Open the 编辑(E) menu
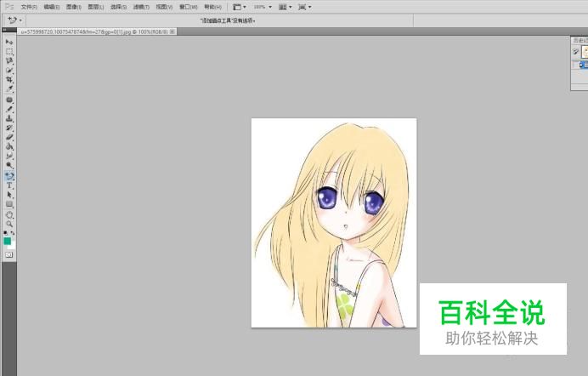Screen dimensions: 588x376 [51, 7]
